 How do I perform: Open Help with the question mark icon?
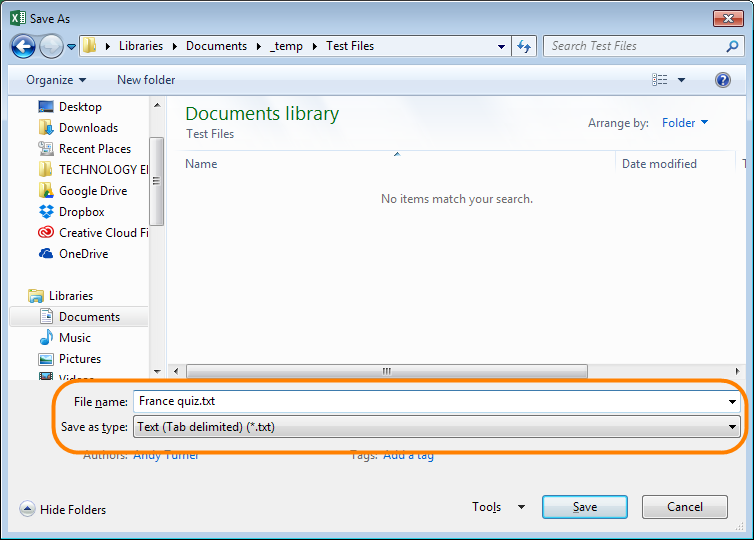click(722, 80)
